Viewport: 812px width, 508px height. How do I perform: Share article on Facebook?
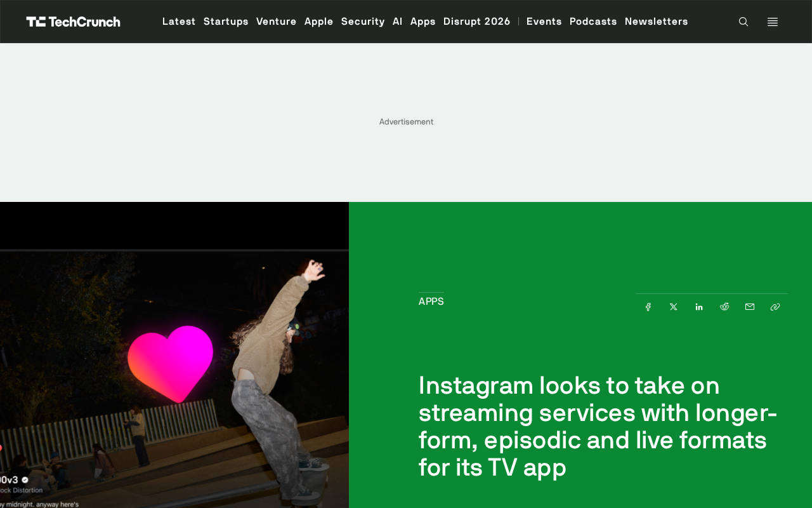pos(648,307)
